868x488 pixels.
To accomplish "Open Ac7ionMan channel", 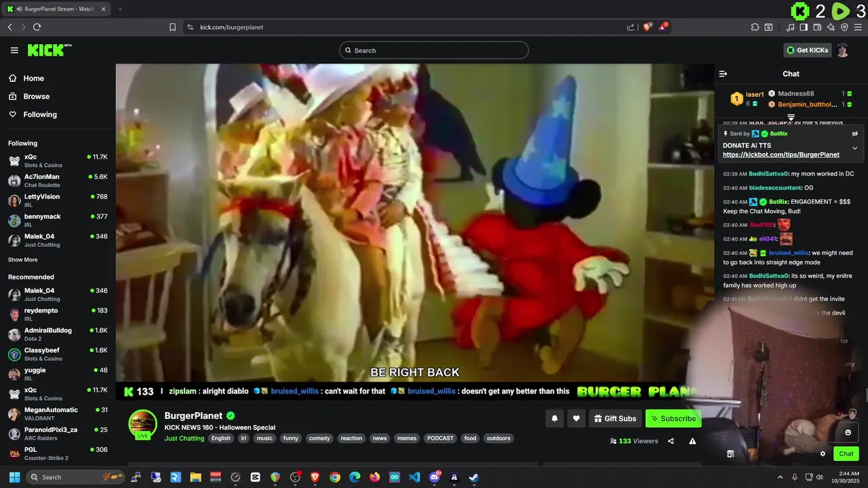I will 57,180.
